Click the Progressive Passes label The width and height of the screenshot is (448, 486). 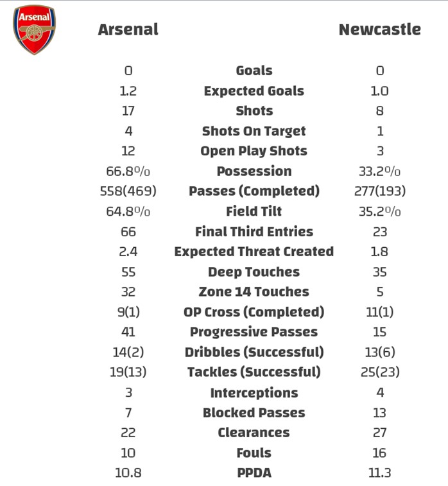[x=254, y=332]
